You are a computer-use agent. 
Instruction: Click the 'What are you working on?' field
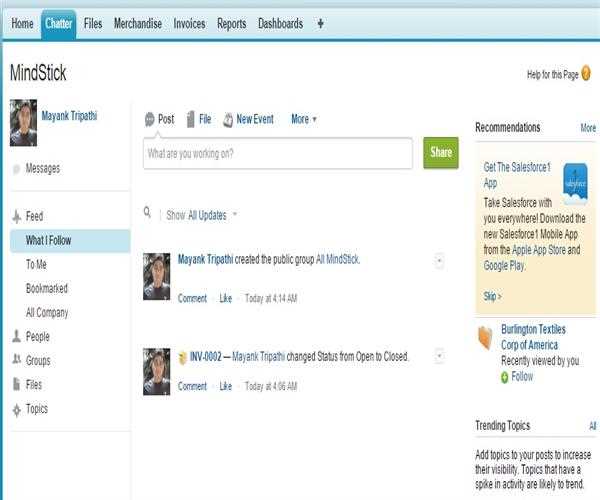coord(278,153)
